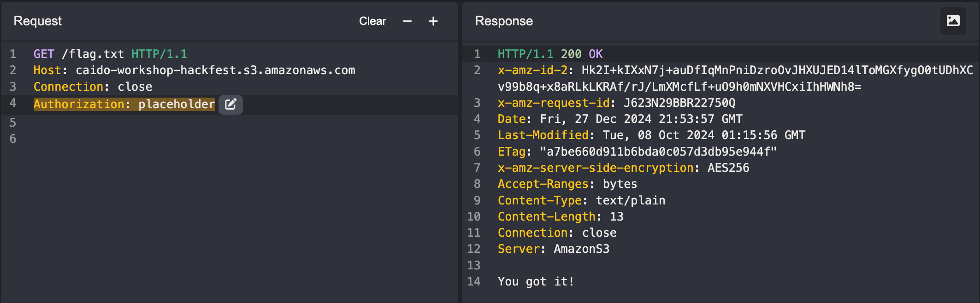Click the Content-Type text/plain value

coord(631,200)
